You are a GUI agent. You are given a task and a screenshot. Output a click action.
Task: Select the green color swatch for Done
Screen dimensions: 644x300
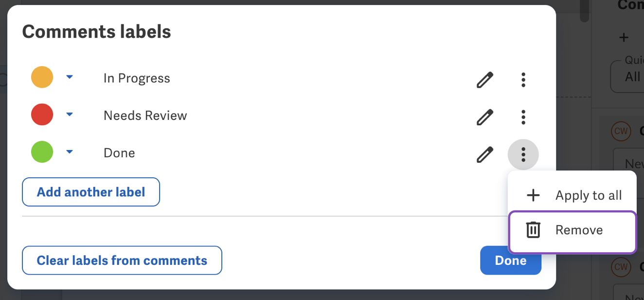tap(42, 152)
